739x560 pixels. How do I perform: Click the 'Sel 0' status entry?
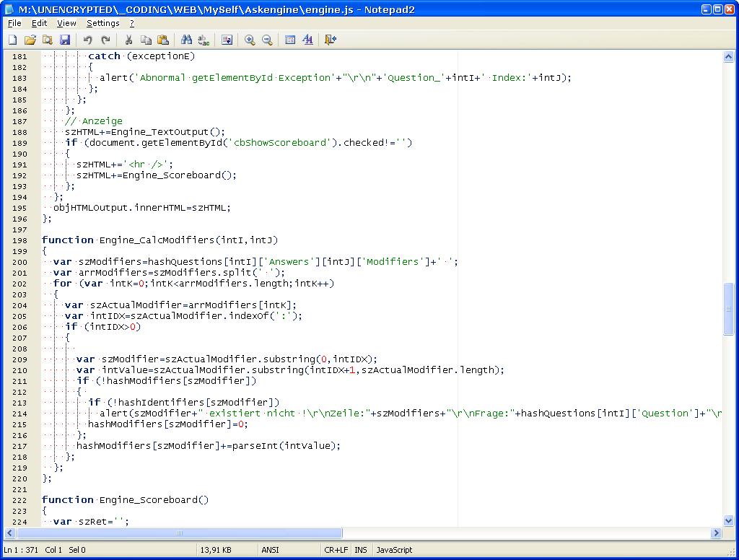77,550
